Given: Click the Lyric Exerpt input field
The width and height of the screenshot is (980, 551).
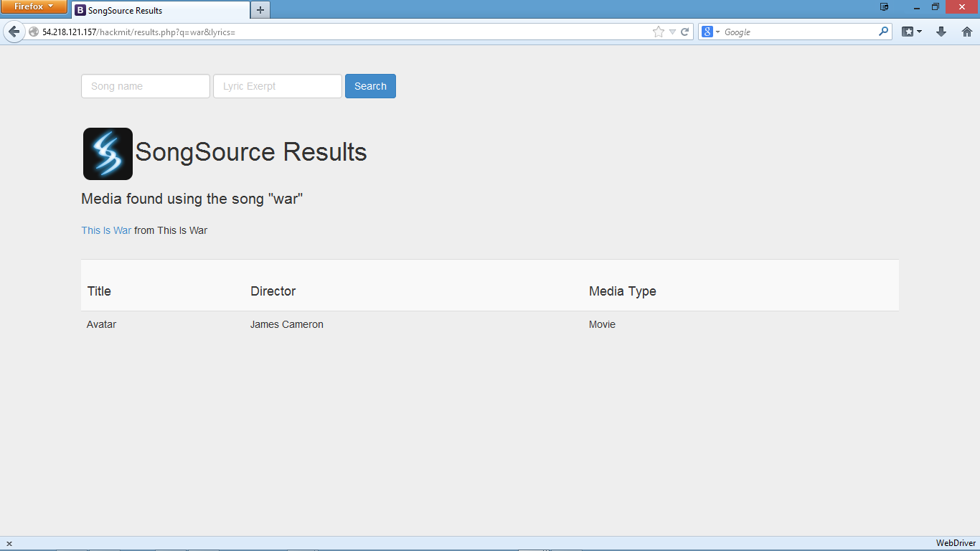Looking at the screenshot, I should (x=278, y=86).
